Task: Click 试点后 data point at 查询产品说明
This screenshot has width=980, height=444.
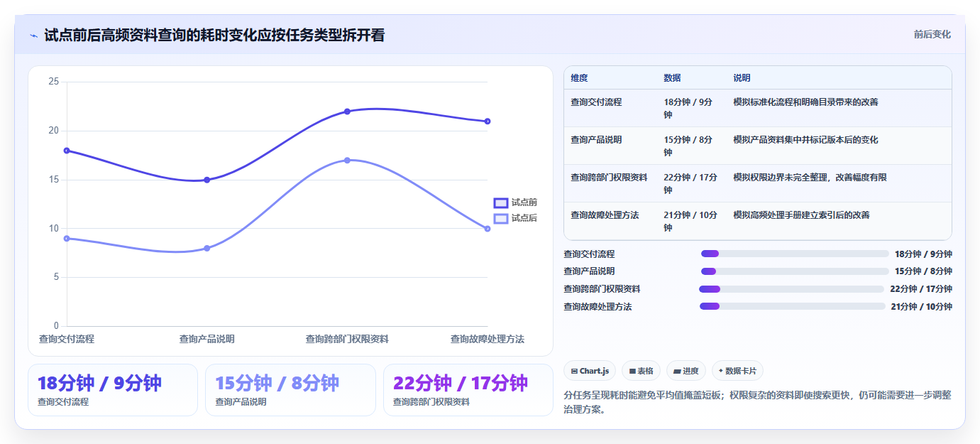Action: tap(207, 249)
